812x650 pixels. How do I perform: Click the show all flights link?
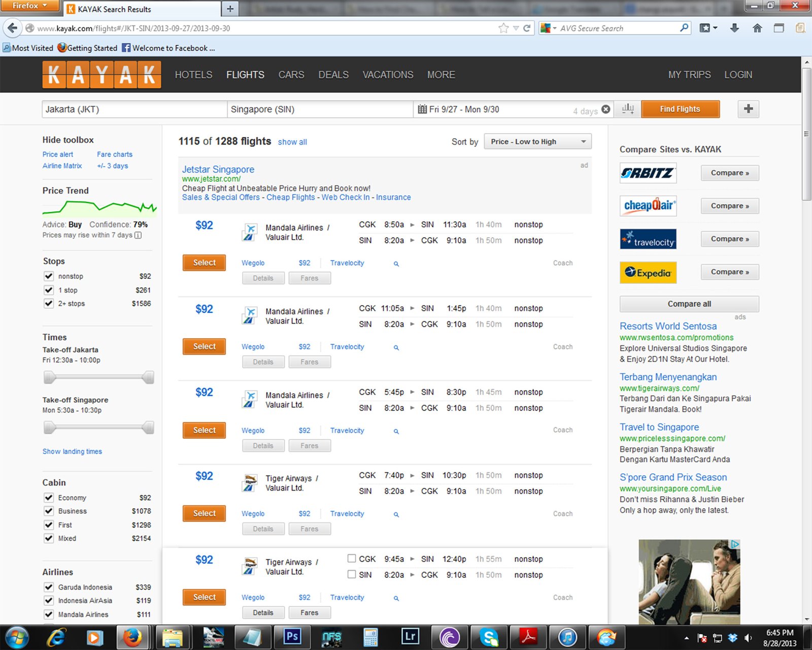point(292,142)
